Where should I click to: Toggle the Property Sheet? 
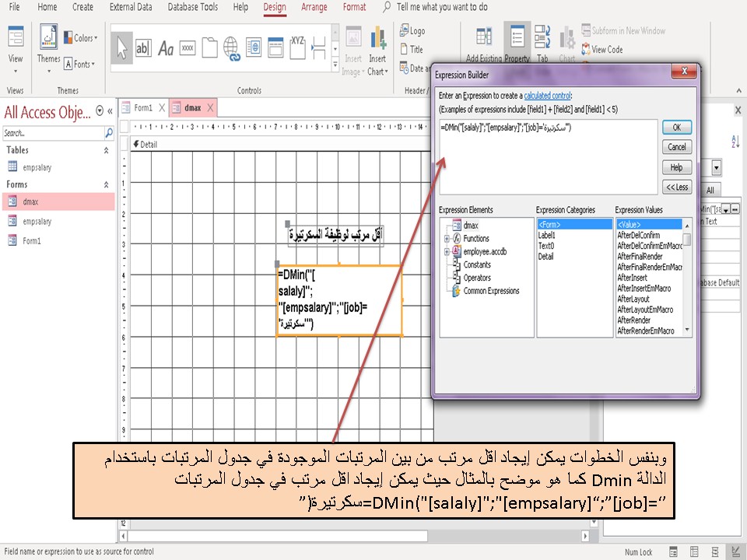(x=517, y=37)
